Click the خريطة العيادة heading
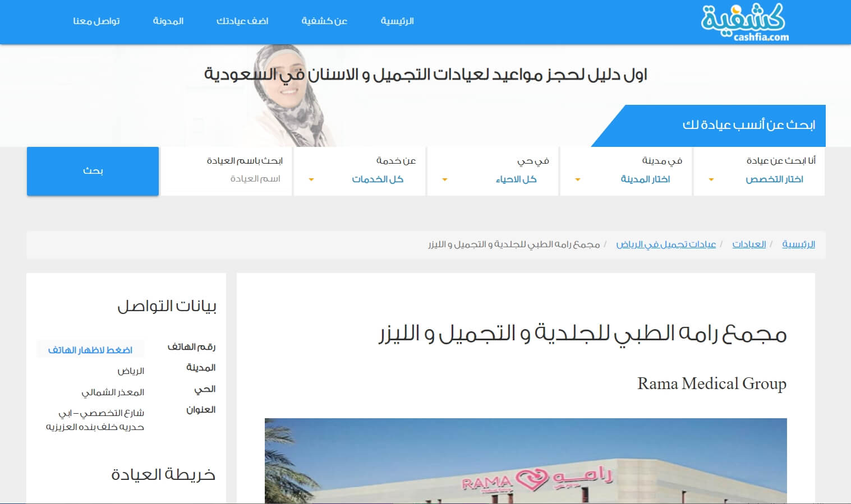The height and width of the screenshot is (504, 851). [163, 475]
